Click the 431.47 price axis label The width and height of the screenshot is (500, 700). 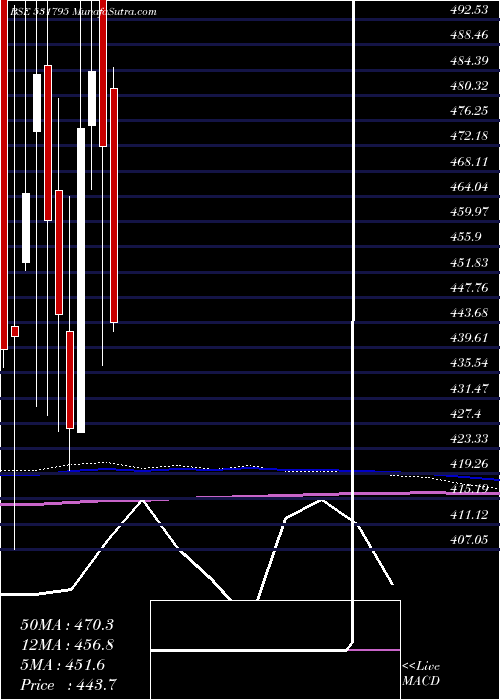(470, 389)
